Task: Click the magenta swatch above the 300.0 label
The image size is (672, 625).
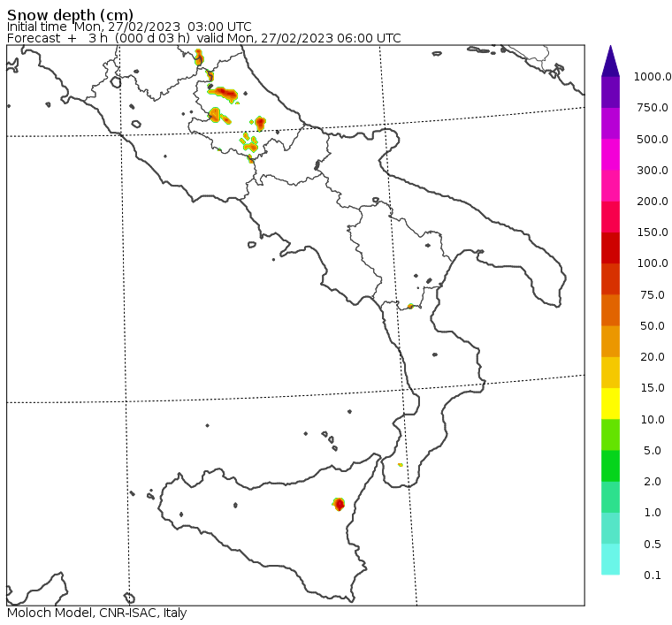Action: point(610,155)
